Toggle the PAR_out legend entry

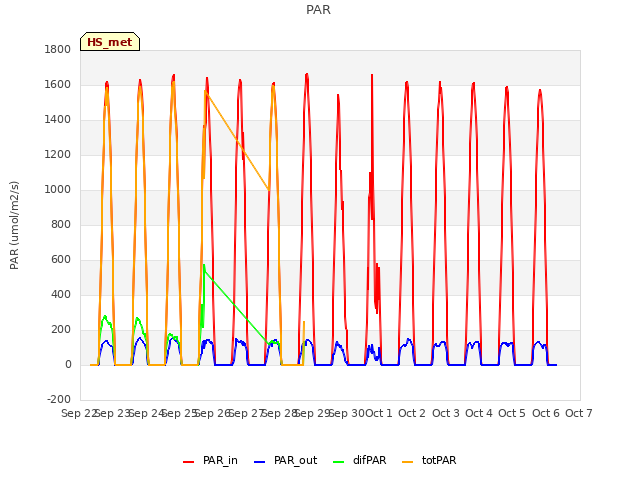click(x=285, y=460)
